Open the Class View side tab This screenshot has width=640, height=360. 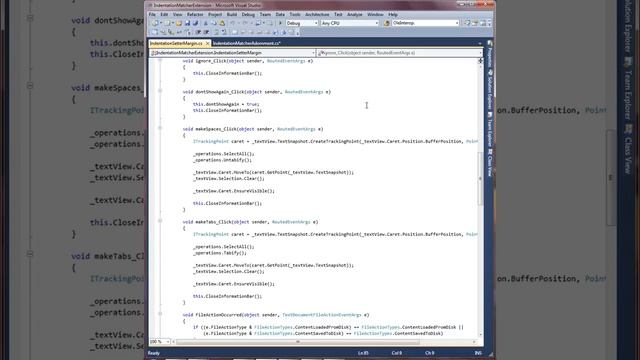tap(490, 163)
